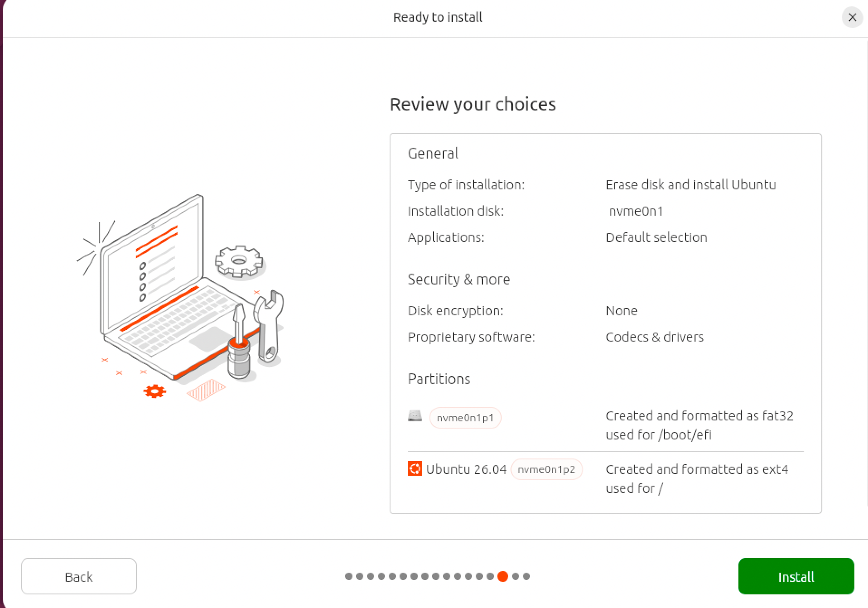
Task: Click the Review your choices heading
Action: (x=473, y=104)
